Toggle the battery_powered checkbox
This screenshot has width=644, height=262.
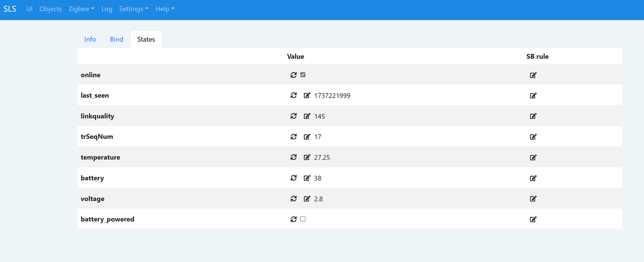303,219
